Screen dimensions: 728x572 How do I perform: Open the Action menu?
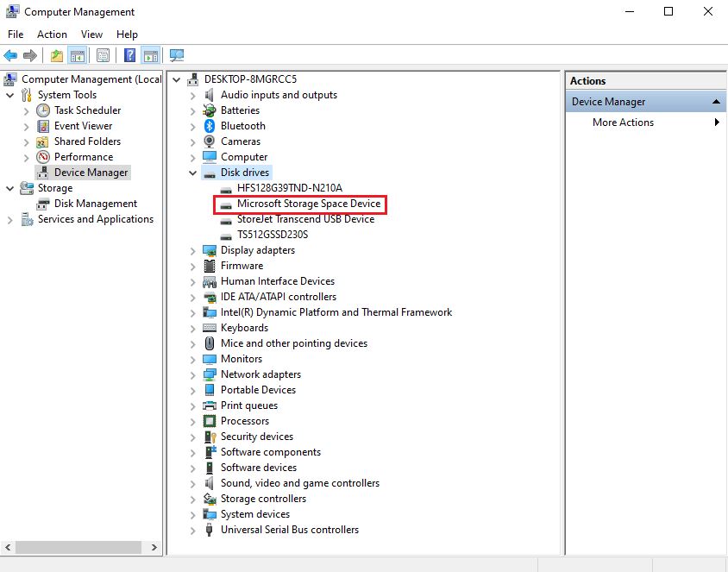point(52,35)
